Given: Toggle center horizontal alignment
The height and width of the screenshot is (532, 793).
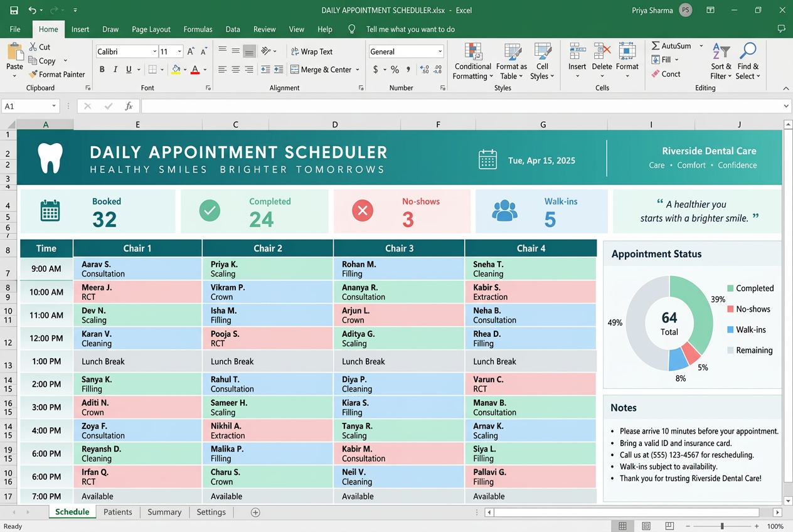Looking at the screenshot, I should 236,70.
